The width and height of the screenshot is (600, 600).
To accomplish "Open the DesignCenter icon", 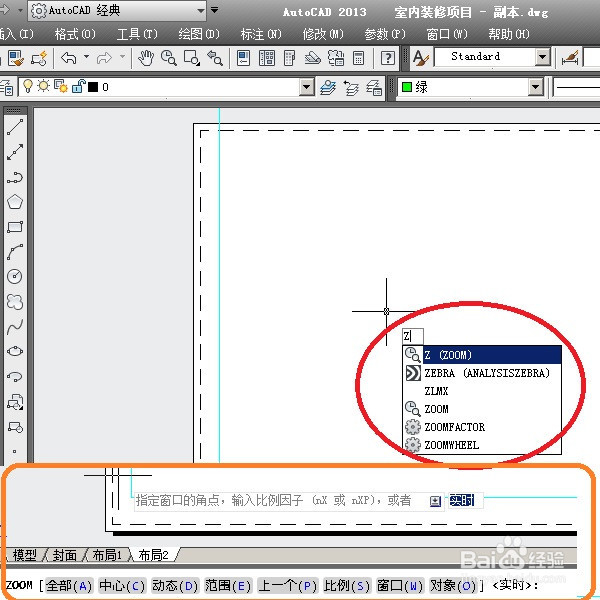I will coord(267,58).
